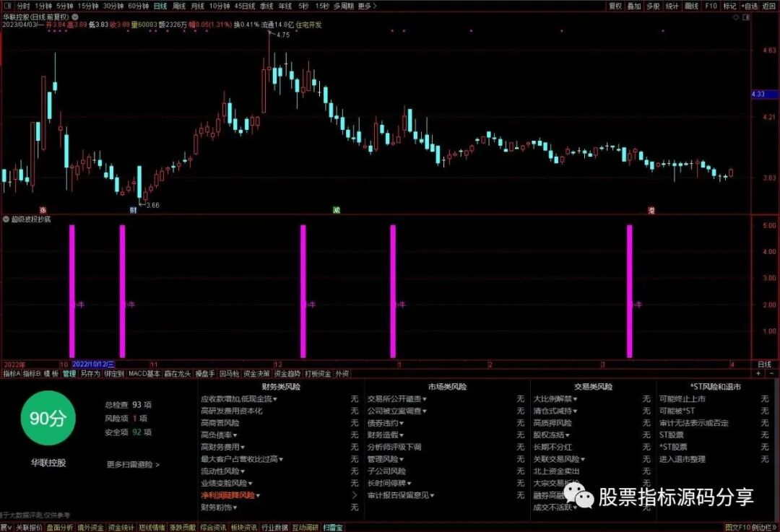The width and height of the screenshot is (780, 532).
Task: Open arrow beside 净利润陡降风险 row
Action: (355, 495)
